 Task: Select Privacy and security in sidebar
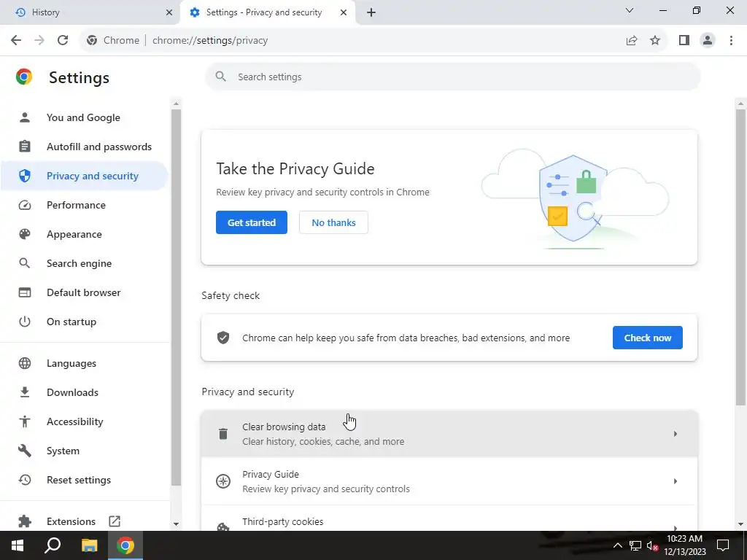84,176
